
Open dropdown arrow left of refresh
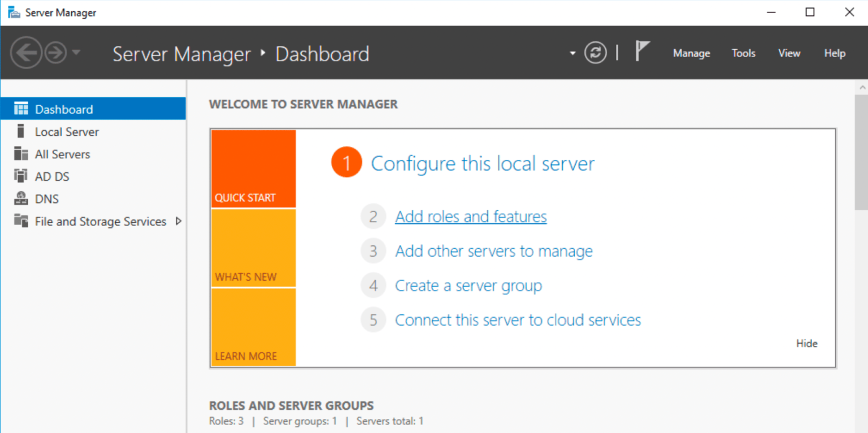tap(572, 53)
